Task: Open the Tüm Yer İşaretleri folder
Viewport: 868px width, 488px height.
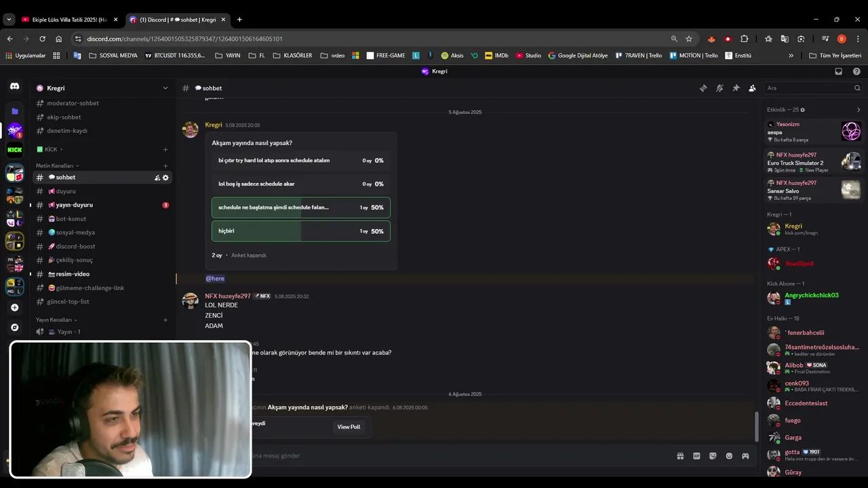Action: pyautogui.click(x=835, y=56)
